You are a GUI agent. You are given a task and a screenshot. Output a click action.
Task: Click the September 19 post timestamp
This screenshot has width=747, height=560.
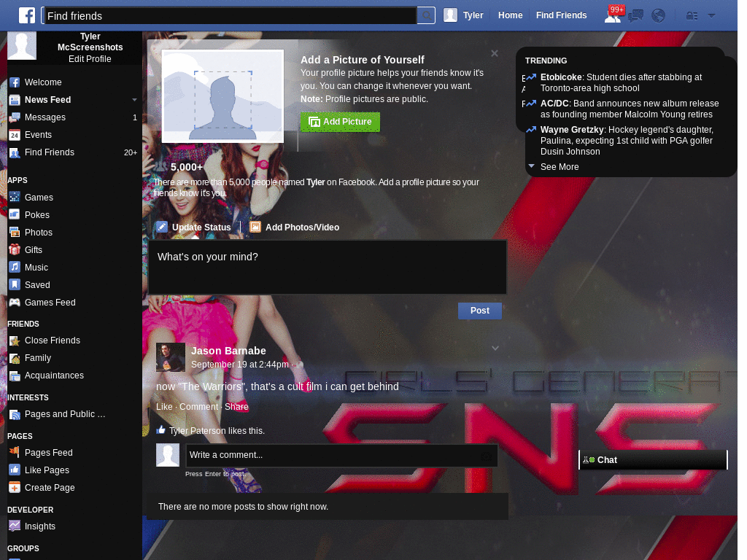[x=239, y=365]
